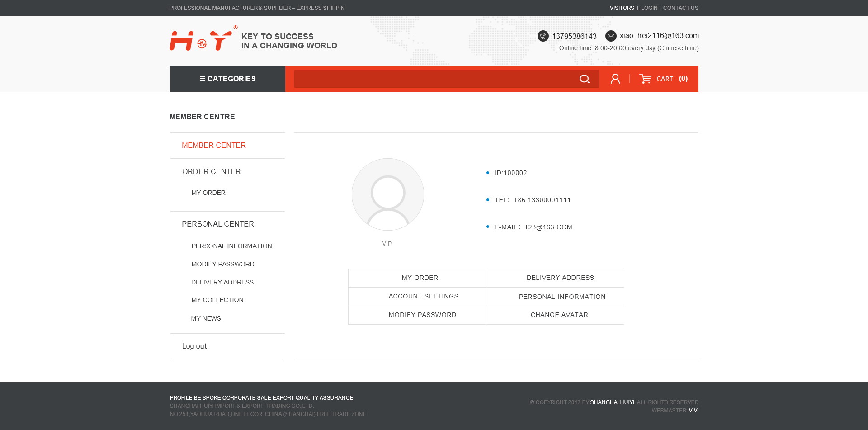Click DELIVERY ADDRESS button in profile panel
The width and height of the screenshot is (868, 430).
[555, 278]
